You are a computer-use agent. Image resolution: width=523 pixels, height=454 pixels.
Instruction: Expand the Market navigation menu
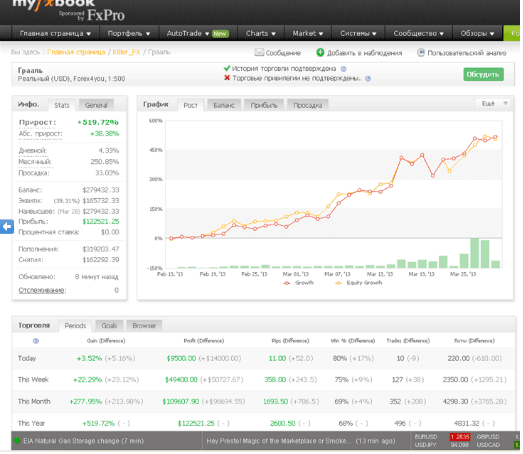(x=308, y=33)
